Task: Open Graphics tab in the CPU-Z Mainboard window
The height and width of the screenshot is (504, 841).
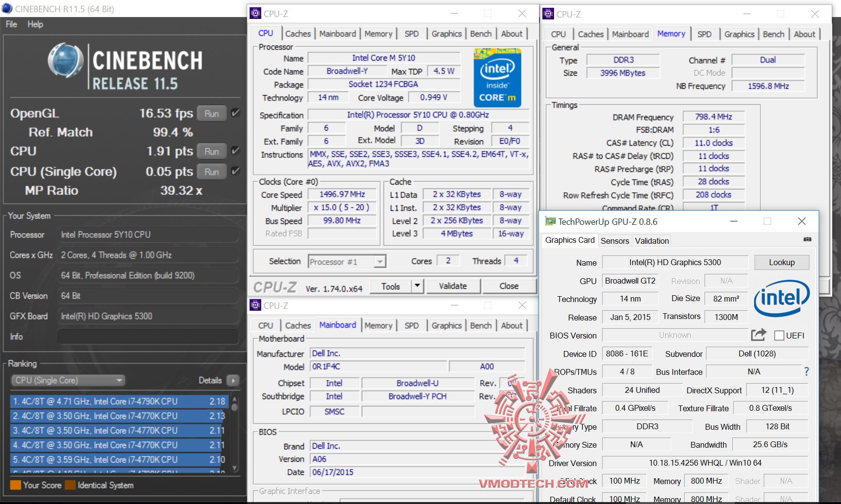Action: 446,325
